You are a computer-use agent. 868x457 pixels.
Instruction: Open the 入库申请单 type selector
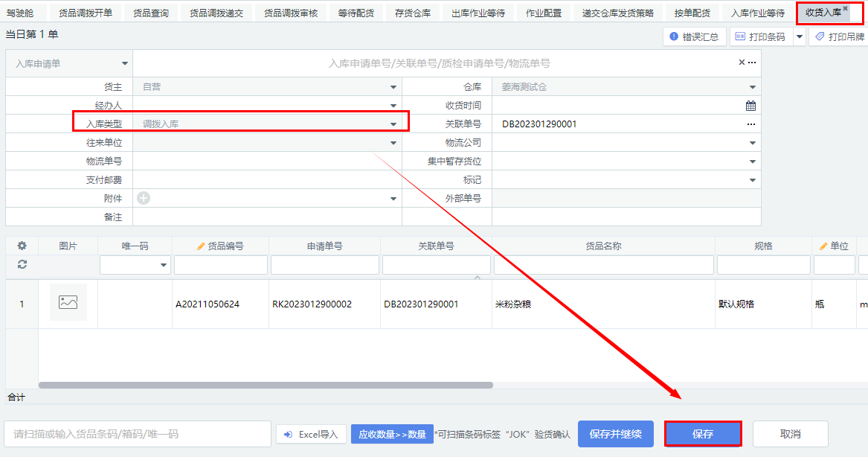click(x=125, y=63)
